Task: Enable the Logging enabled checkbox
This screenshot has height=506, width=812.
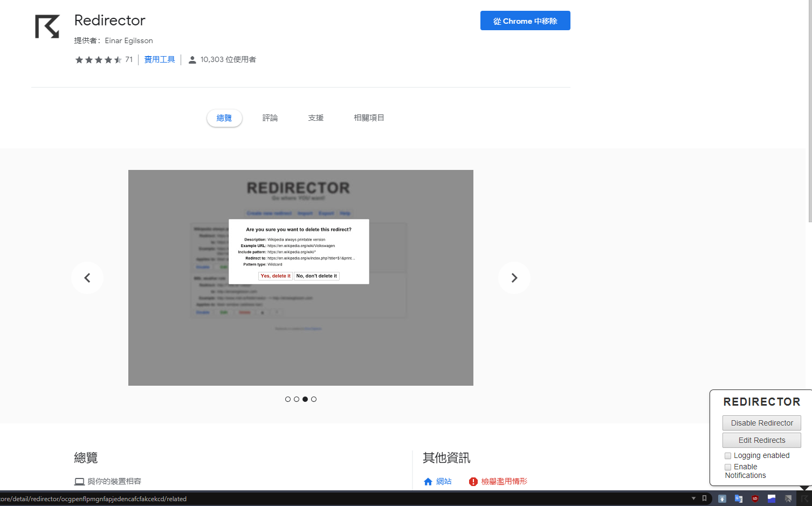Action: 728,456
